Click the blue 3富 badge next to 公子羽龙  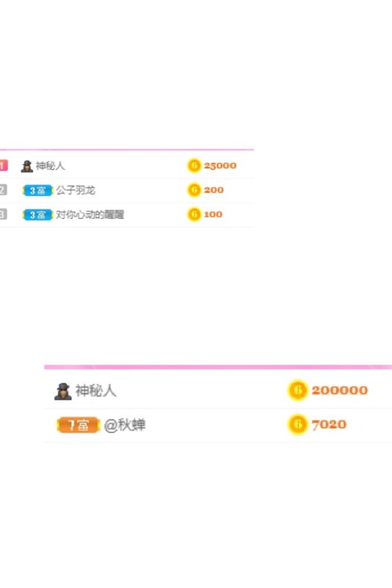click(x=38, y=191)
